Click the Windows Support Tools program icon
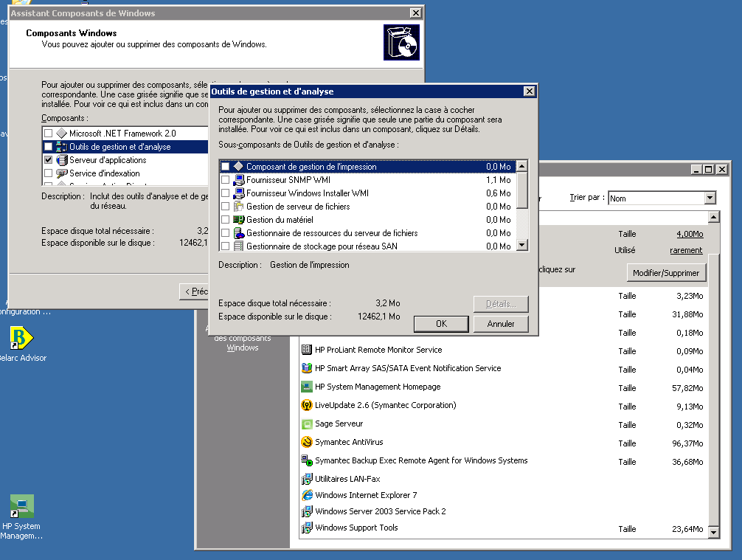Screen dimensions: 742x560 pos(307,528)
